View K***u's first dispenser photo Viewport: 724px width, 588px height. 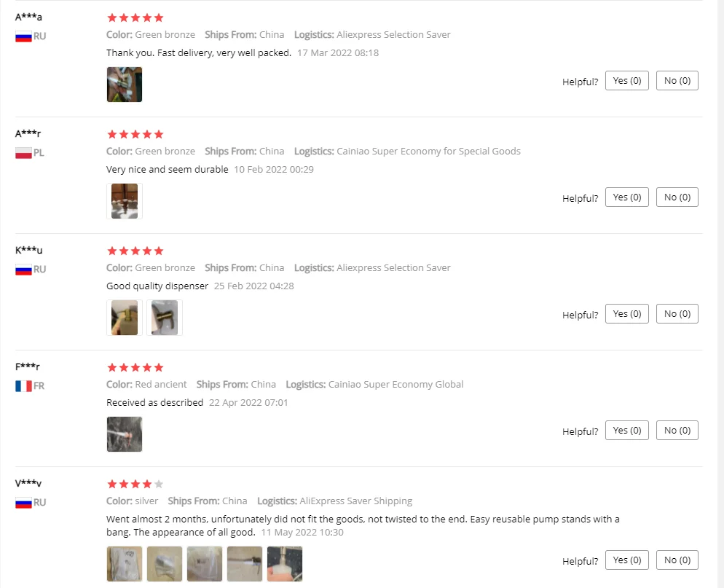tap(125, 318)
